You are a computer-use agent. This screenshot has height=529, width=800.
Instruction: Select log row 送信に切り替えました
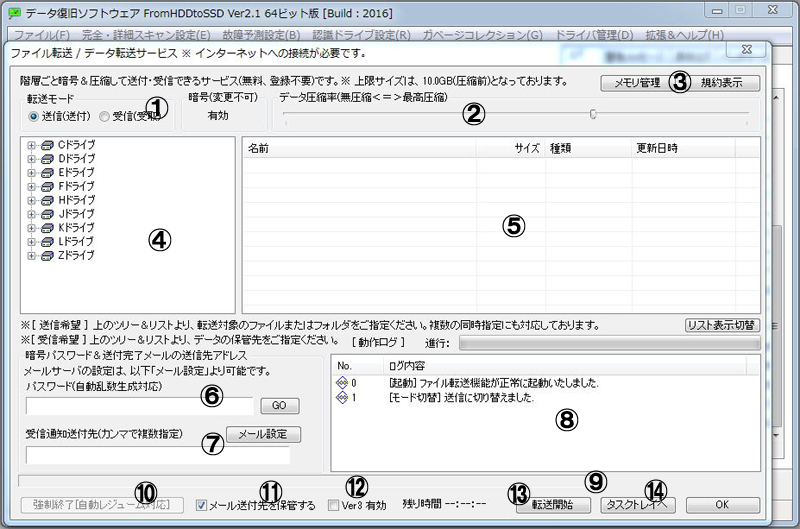pos(461,397)
